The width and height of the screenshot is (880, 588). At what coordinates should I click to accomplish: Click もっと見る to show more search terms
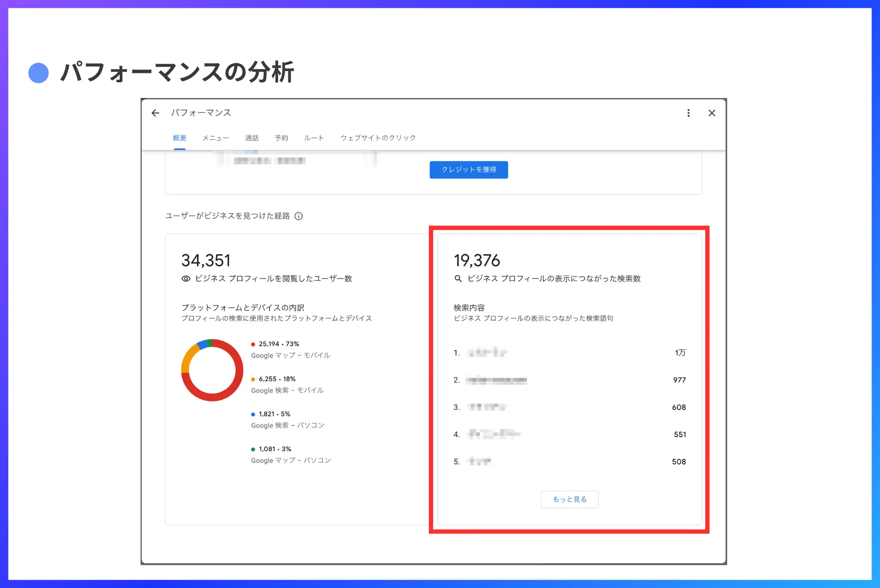pyautogui.click(x=569, y=499)
